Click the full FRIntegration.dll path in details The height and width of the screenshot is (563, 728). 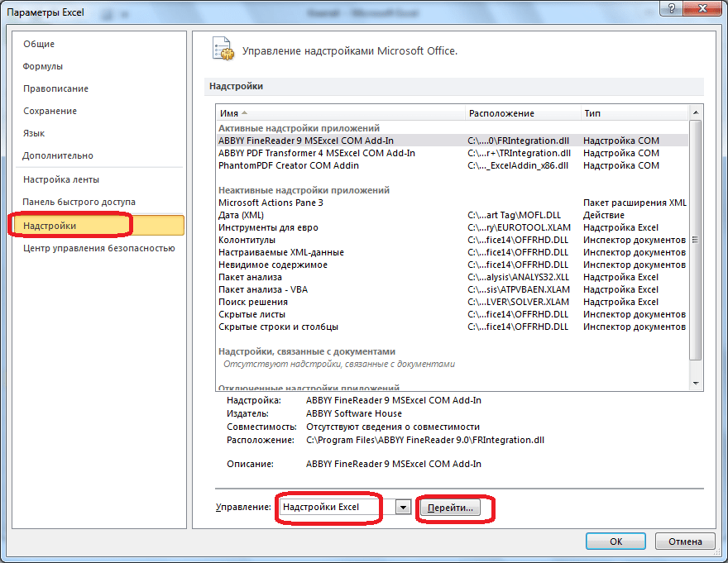[x=425, y=440]
